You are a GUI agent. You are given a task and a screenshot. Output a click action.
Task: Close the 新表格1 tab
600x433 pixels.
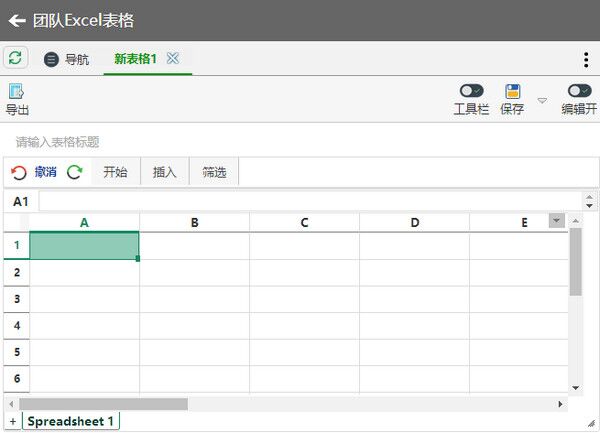tap(173, 59)
